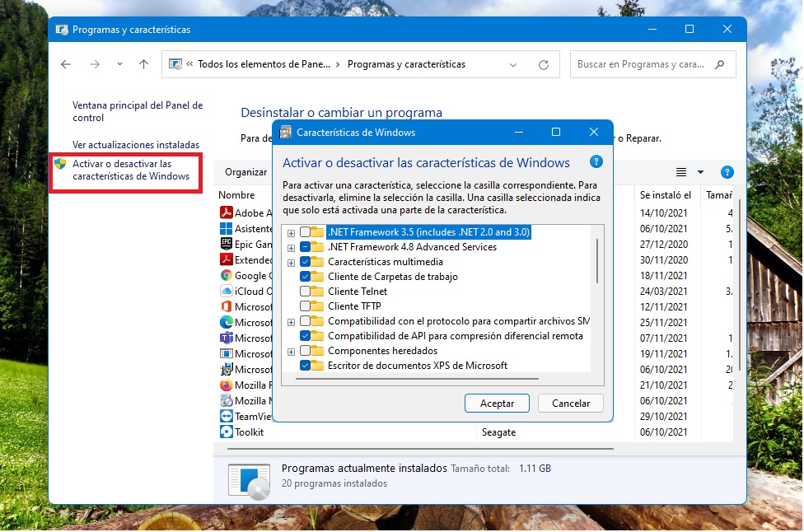Open Ver actualizaciones instaladas link

(x=137, y=145)
